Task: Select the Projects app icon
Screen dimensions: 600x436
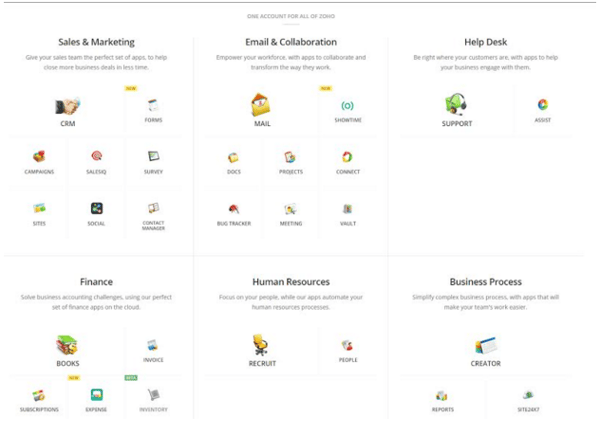Action: point(290,157)
